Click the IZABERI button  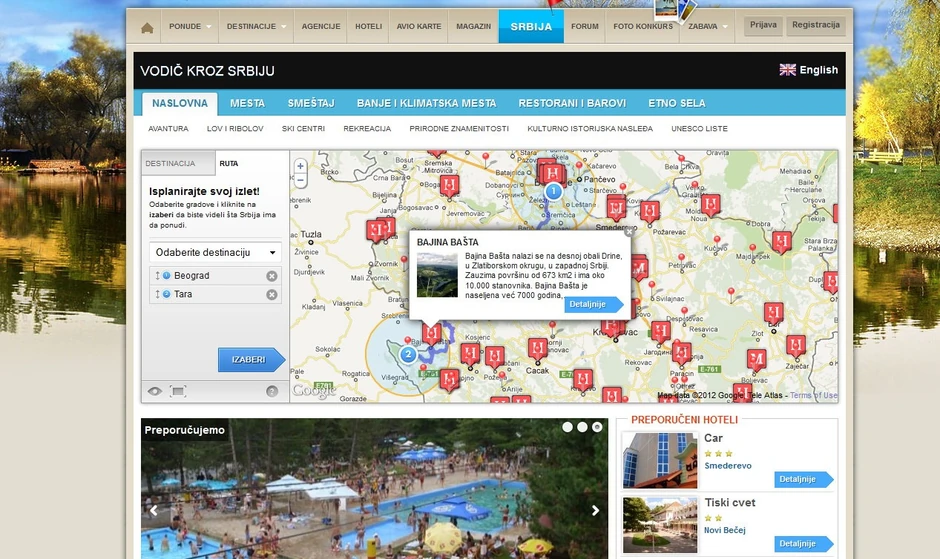click(x=251, y=360)
